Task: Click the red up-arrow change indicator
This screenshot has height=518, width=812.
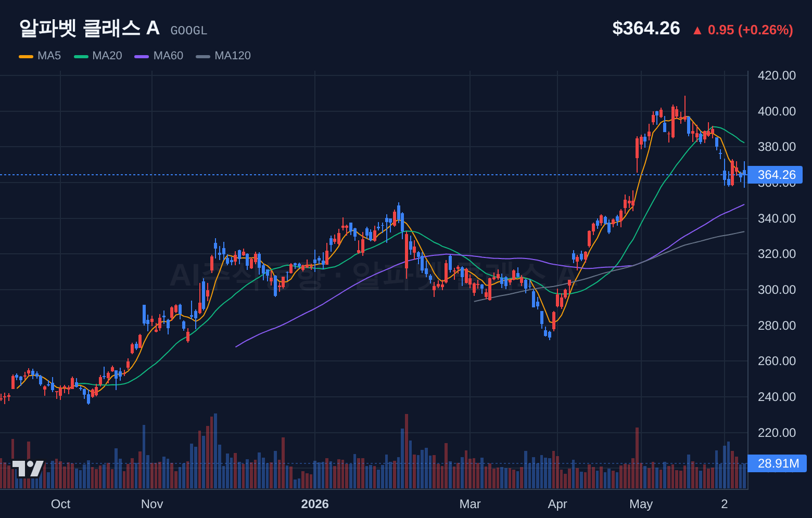Action: coord(697,30)
